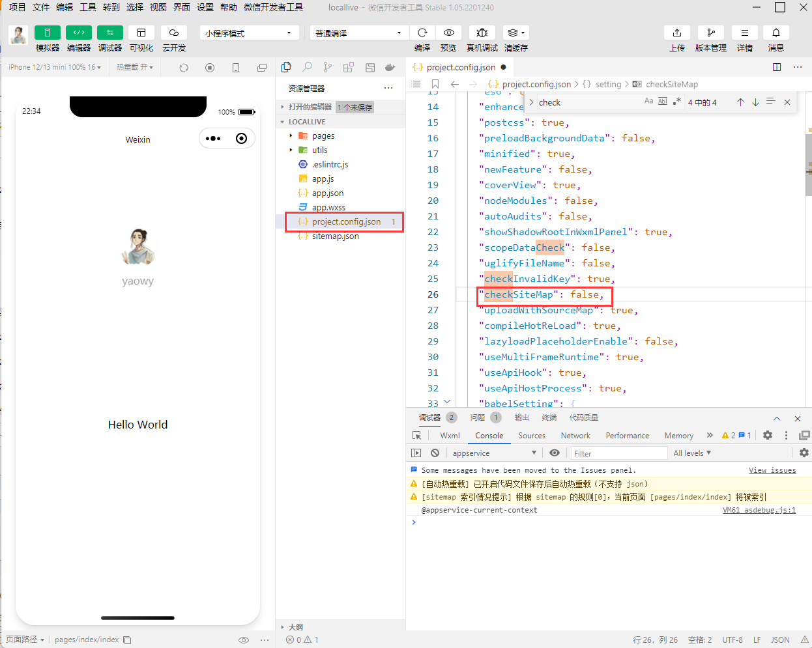The image size is (812, 648).
Task: Go to previous search match
Action: pos(741,102)
